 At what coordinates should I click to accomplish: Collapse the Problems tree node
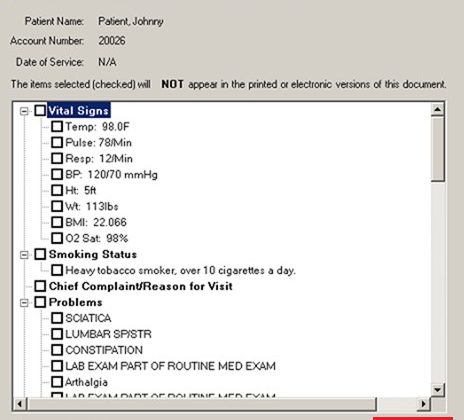click(x=24, y=303)
